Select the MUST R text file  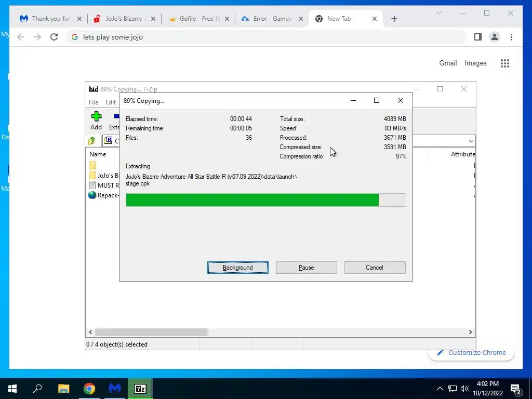click(104, 185)
